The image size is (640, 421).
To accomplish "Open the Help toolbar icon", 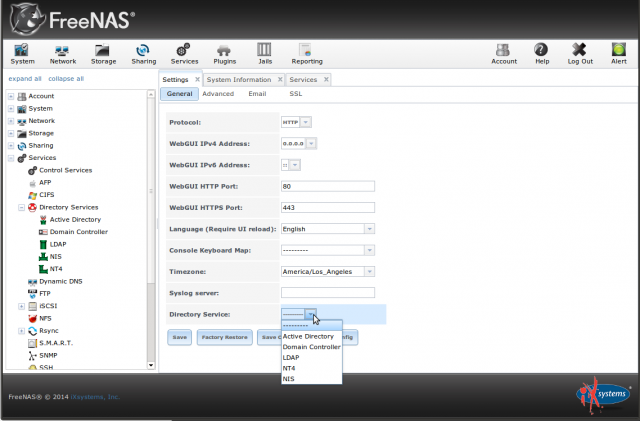I will [x=542, y=54].
